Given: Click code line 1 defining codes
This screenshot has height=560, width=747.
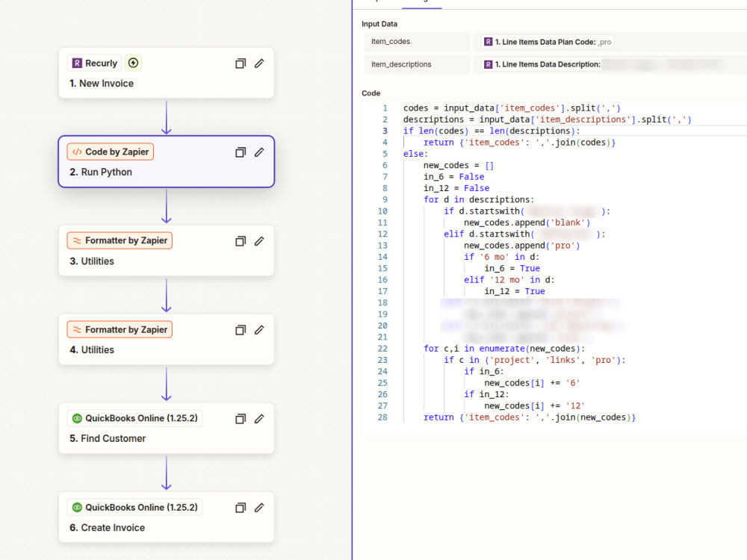Looking at the screenshot, I should tap(512, 108).
